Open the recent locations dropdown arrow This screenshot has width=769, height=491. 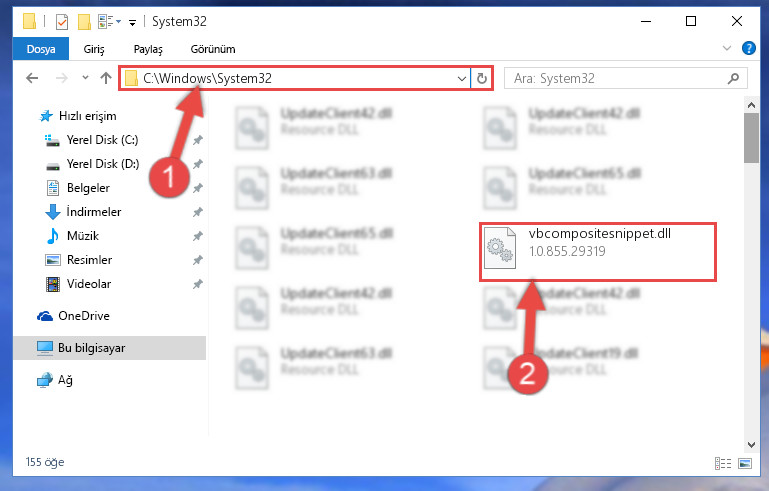[x=85, y=78]
